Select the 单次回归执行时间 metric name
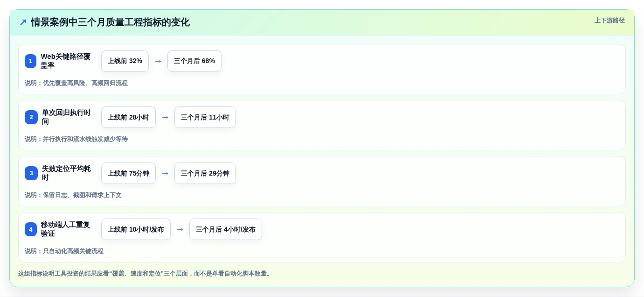The height and width of the screenshot is (297, 644). (66, 117)
